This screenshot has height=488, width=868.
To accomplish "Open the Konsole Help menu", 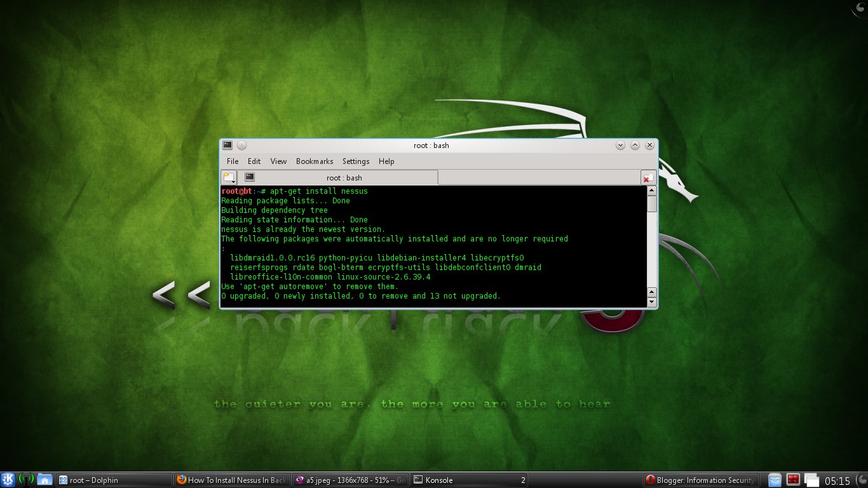I will point(386,161).
